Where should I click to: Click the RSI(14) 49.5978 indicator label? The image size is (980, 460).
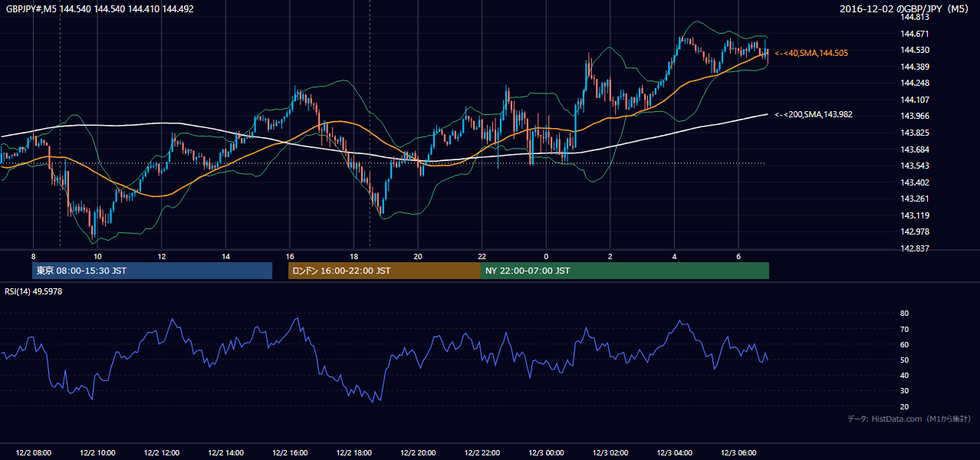[34, 291]
